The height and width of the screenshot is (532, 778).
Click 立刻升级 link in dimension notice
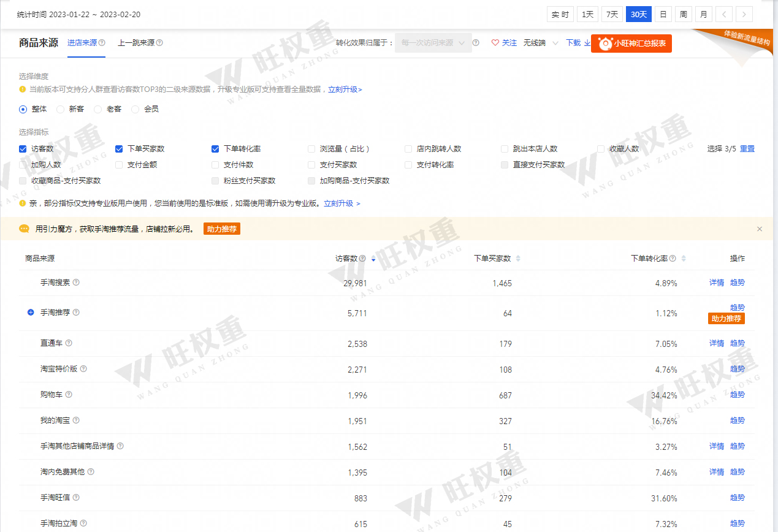coord(345,89)
